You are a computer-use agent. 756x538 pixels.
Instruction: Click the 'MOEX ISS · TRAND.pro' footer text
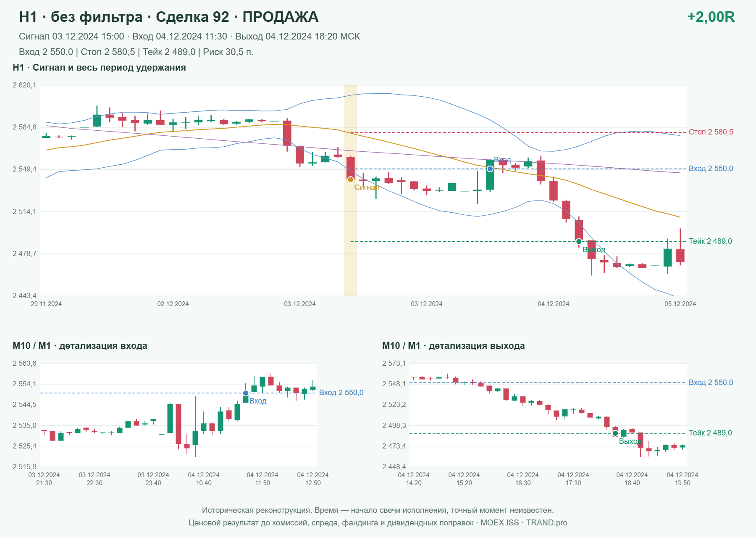point(524,523)
